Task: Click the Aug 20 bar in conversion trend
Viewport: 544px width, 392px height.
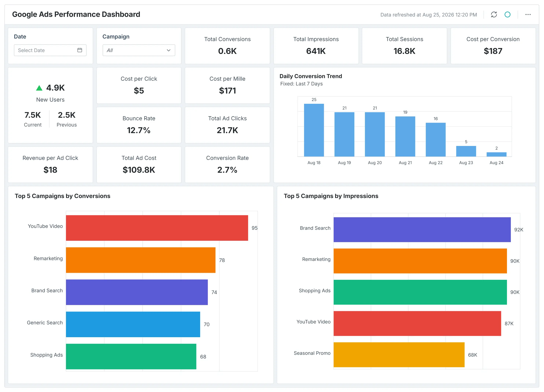Action: click(x=375, y=134)
